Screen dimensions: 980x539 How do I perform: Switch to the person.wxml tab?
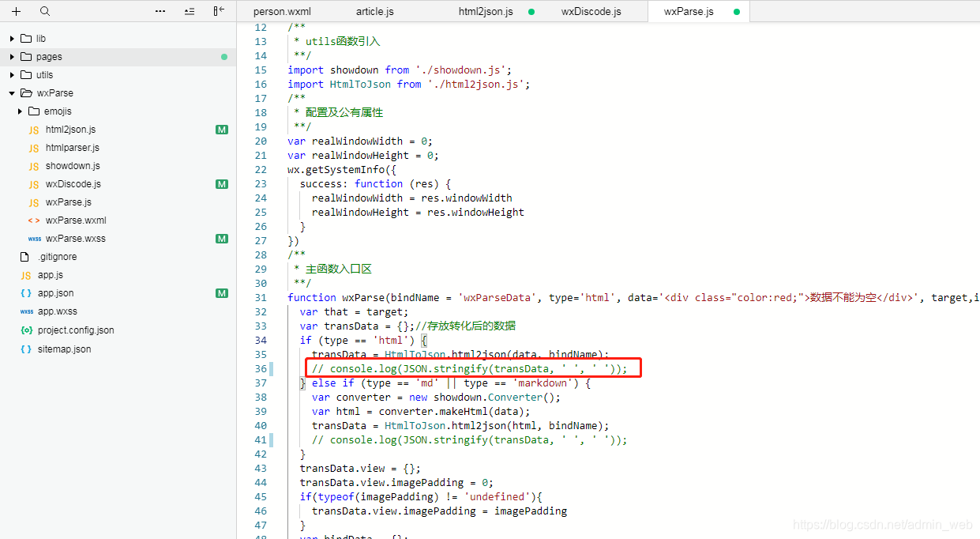(280, 11)
